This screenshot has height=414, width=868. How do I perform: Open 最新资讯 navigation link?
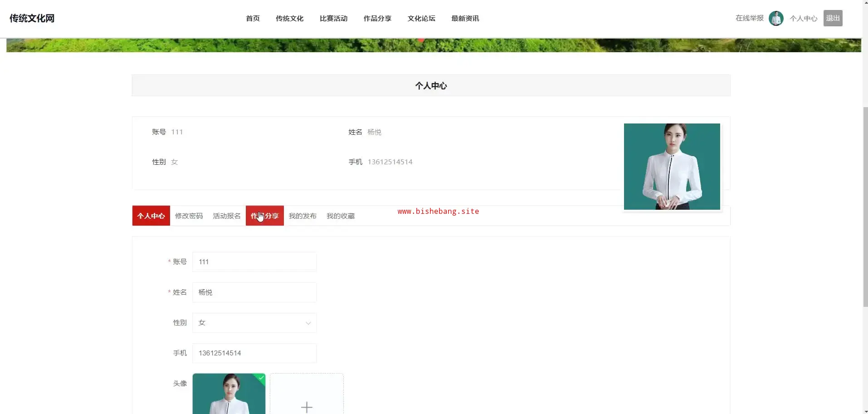pos(465,18)
